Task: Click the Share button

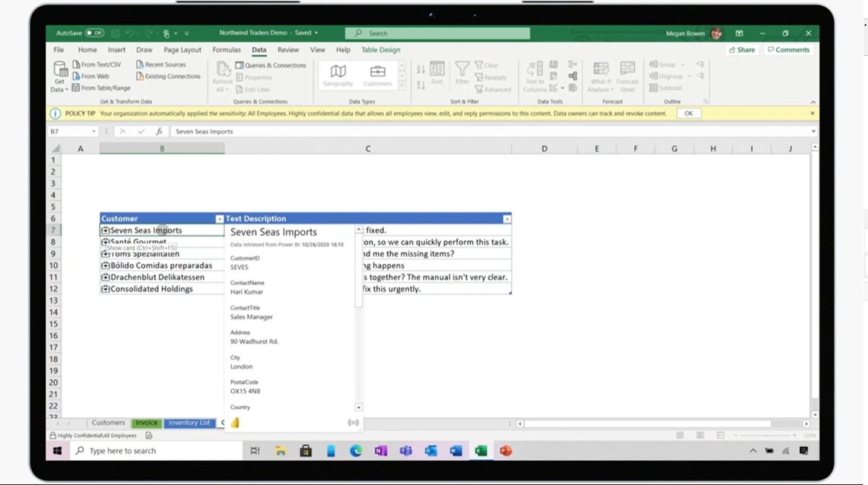Action: (742, 50)
